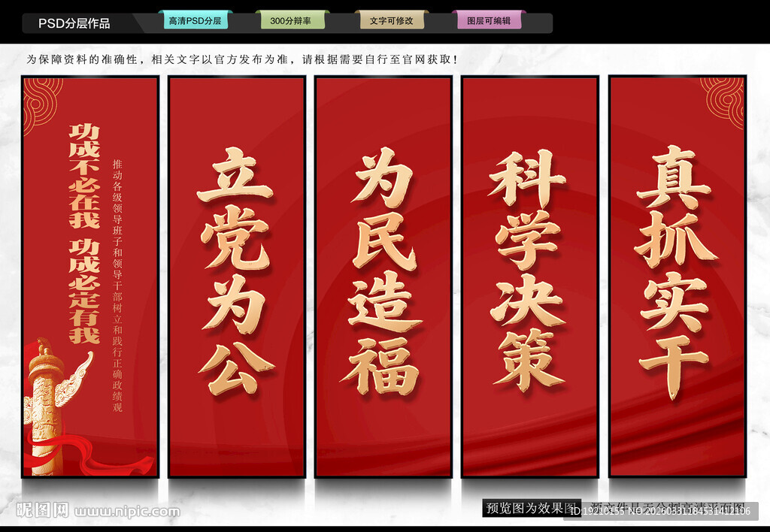Click the 真抓实干 calligraphy text
Viewport: 770px width, 532px height.
coord(678,271)
